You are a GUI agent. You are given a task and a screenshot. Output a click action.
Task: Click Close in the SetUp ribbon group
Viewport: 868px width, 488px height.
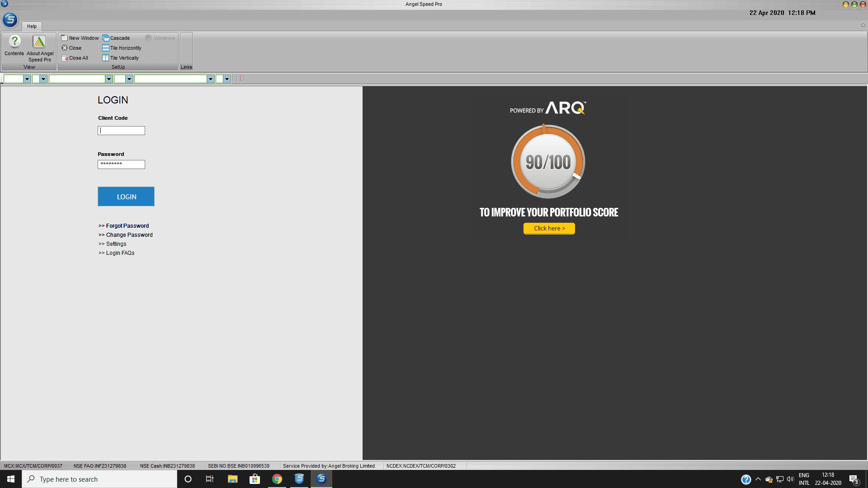point(71,48)
